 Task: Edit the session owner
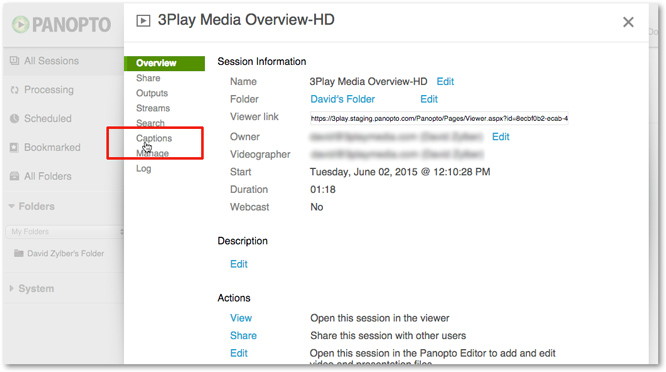[x=500, y=137]
